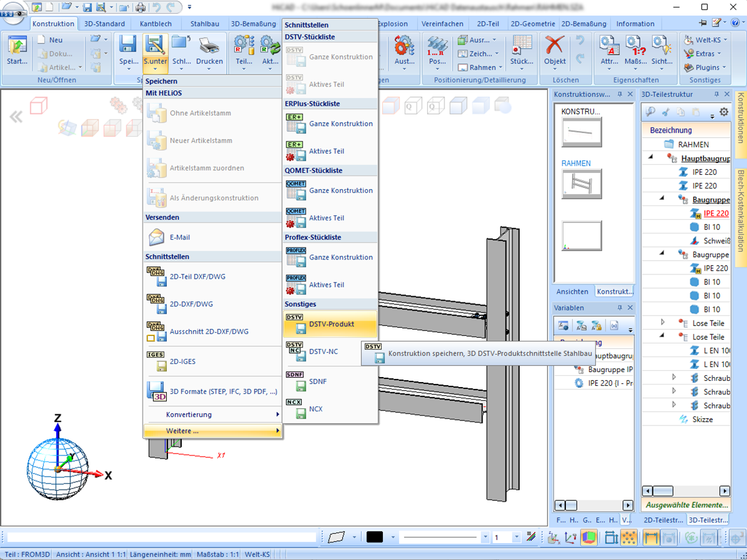Viewport: 747px width, 560px height.
Task: Expand the Konvertierung submenu
Action: pyautogui.click(x=212, y=414)
